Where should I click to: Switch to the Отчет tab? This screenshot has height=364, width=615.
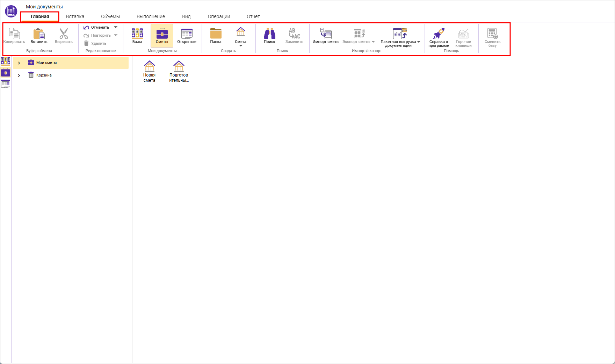[x=253, y=16]
